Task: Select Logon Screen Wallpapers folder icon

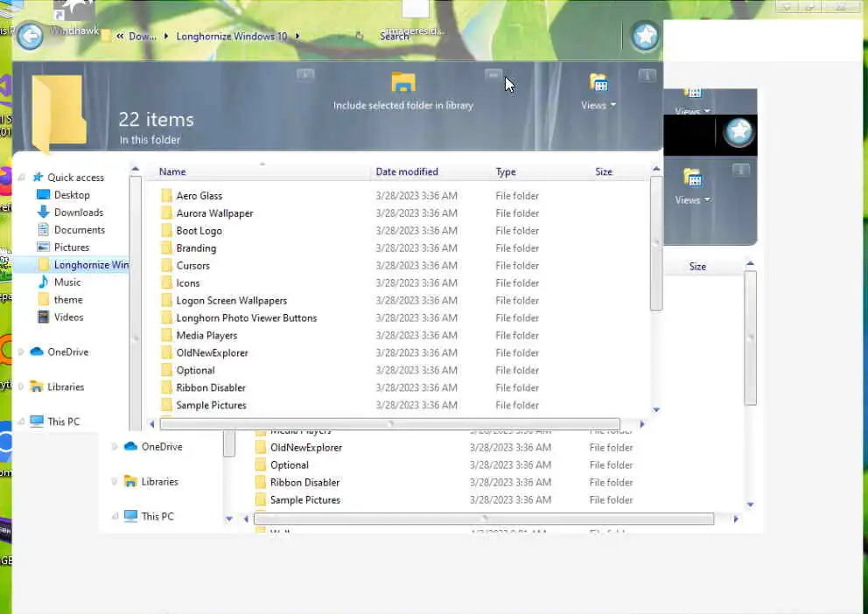Action: pyautogui.click(x=166, y=300)
